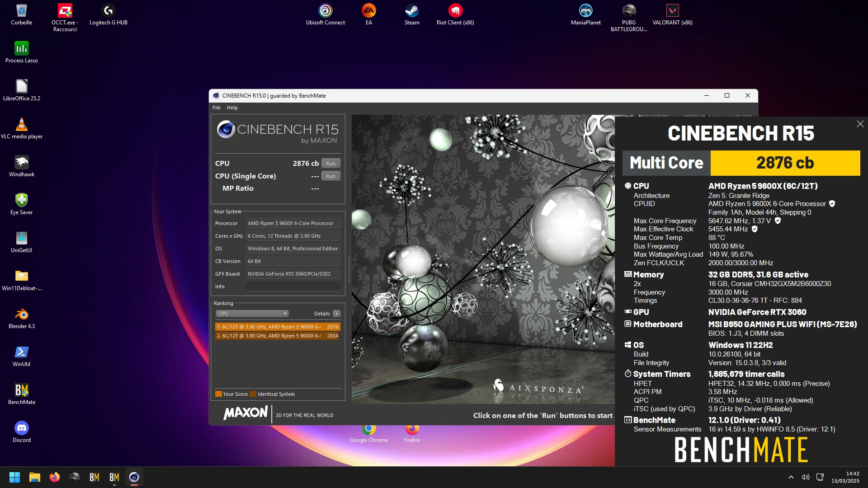Click the OS value field
This screenshot has width=868, height=488.
292,249
